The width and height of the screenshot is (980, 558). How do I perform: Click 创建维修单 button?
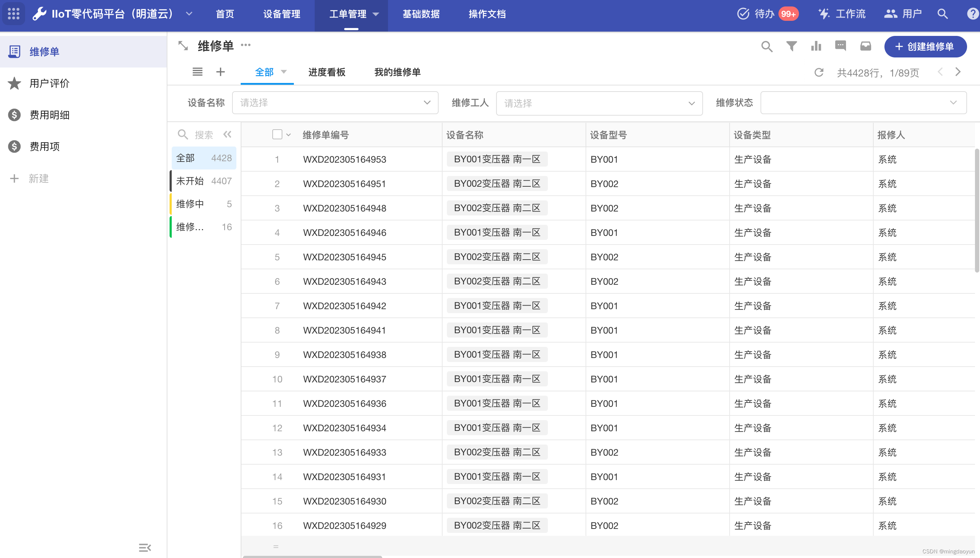pos(925,47)
